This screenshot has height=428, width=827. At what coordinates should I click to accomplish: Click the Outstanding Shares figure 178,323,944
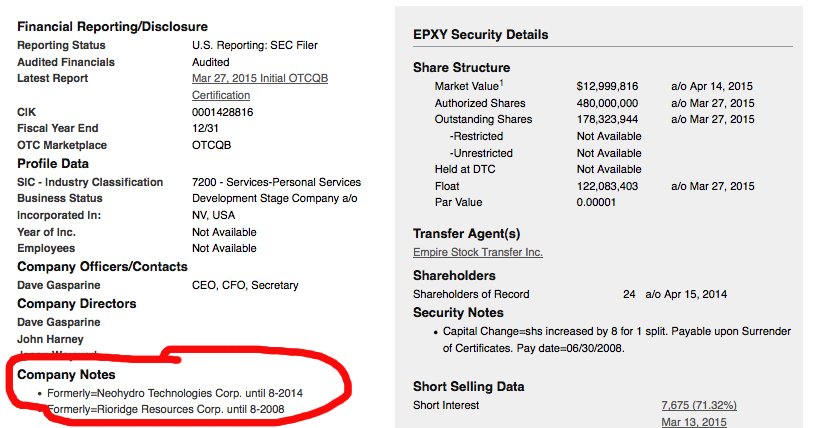click(x=609, y=119)
